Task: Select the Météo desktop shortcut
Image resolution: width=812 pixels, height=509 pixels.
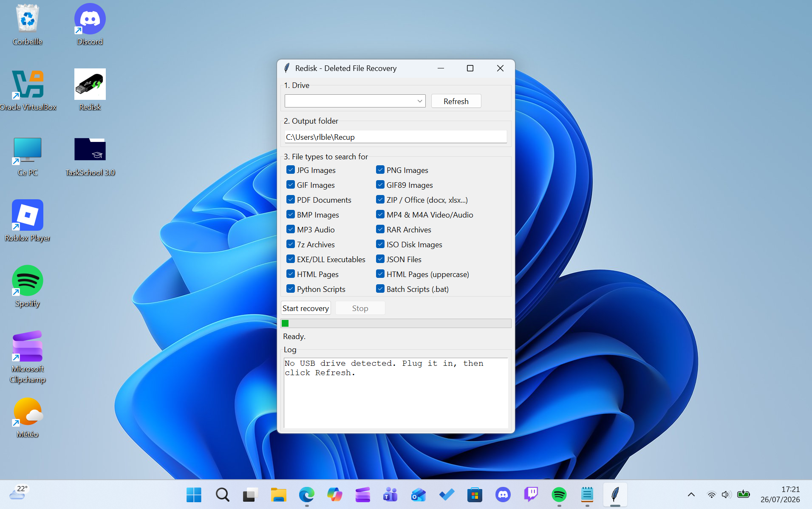Action: pos(28,417)
